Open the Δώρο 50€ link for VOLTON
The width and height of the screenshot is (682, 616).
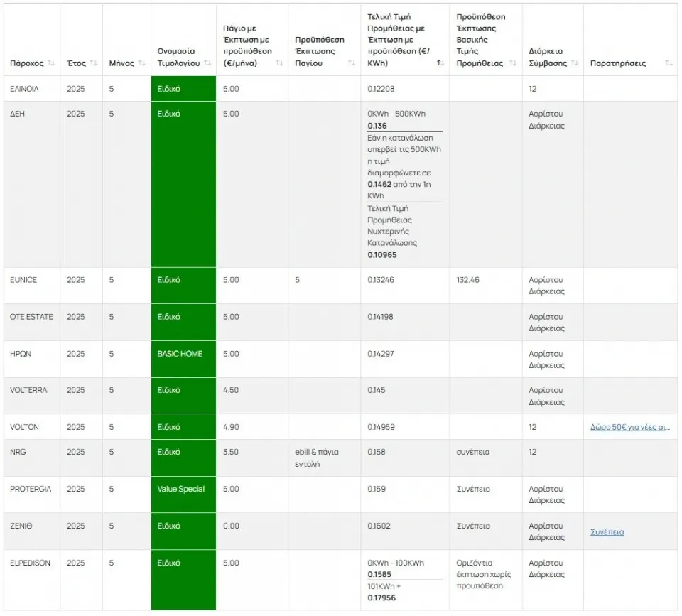point(630,427)
